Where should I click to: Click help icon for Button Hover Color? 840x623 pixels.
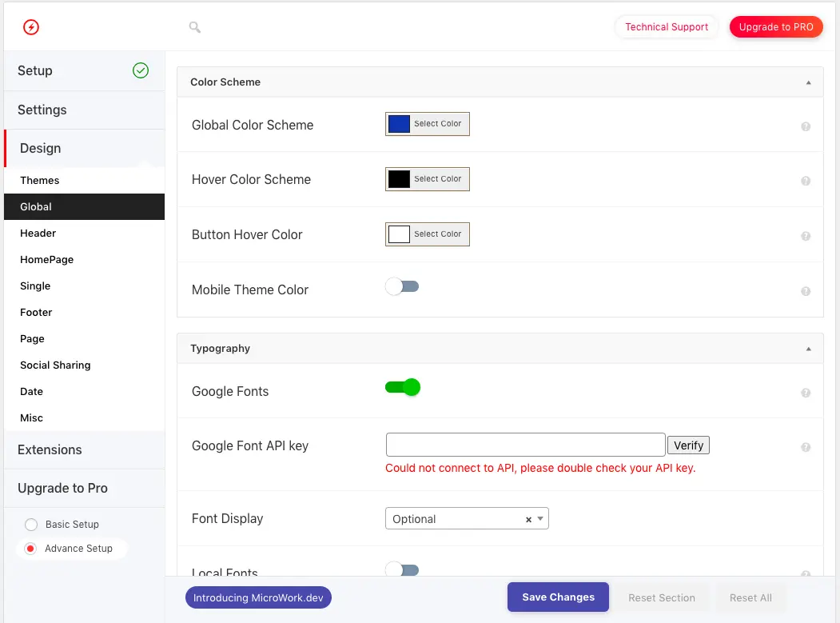806,236
